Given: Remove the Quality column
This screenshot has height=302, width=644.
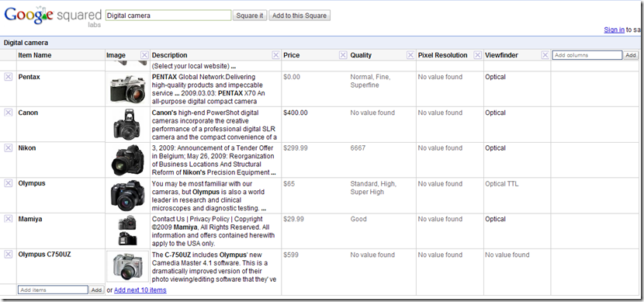Looking at the screenshot, I should (x=410, y=55).
